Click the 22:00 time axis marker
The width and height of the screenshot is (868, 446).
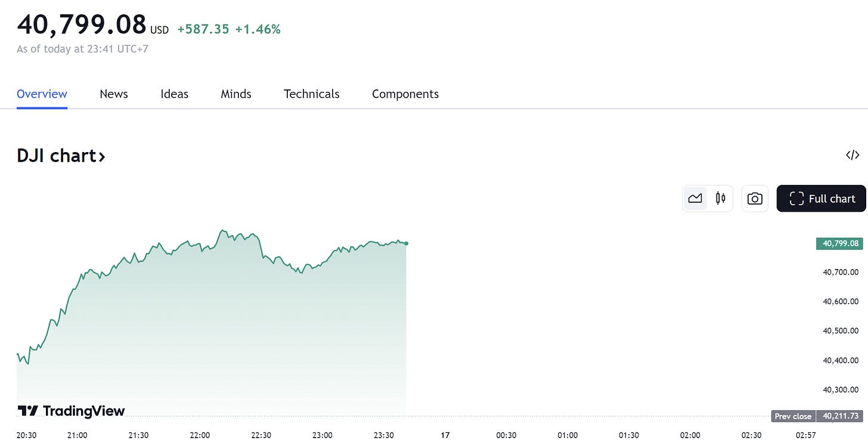[x=200, y=435]
